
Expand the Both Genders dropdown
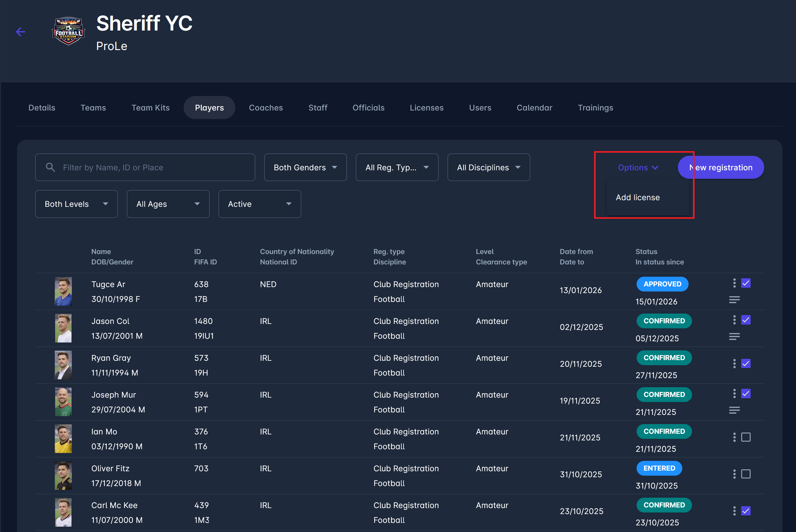click(x=305, y=167)
